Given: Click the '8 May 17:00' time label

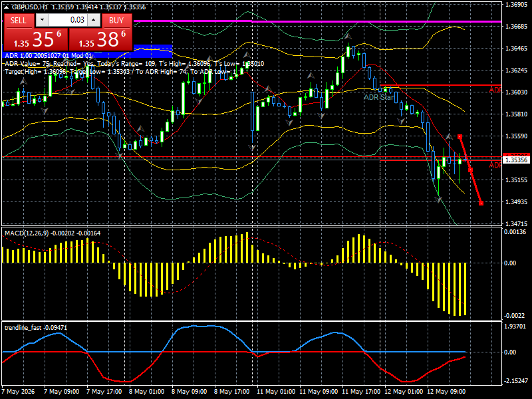Looking at the screenshot, I should (x=231, y=391).
